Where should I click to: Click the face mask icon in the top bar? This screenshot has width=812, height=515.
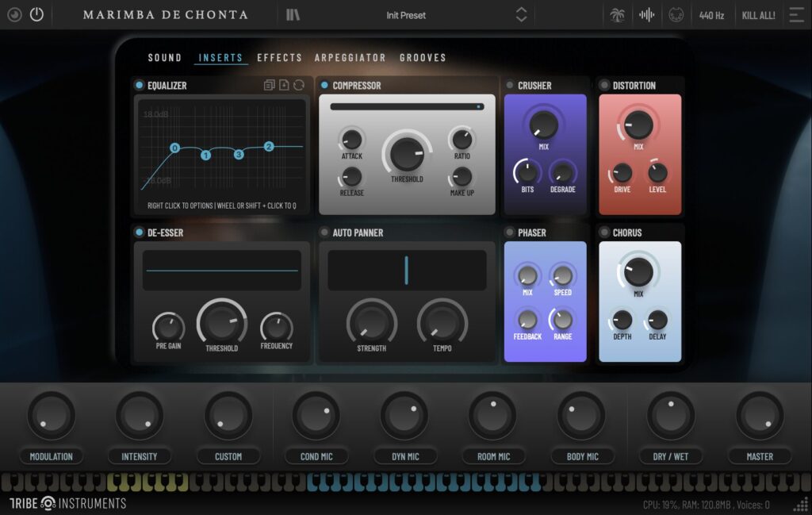(676, 15)
